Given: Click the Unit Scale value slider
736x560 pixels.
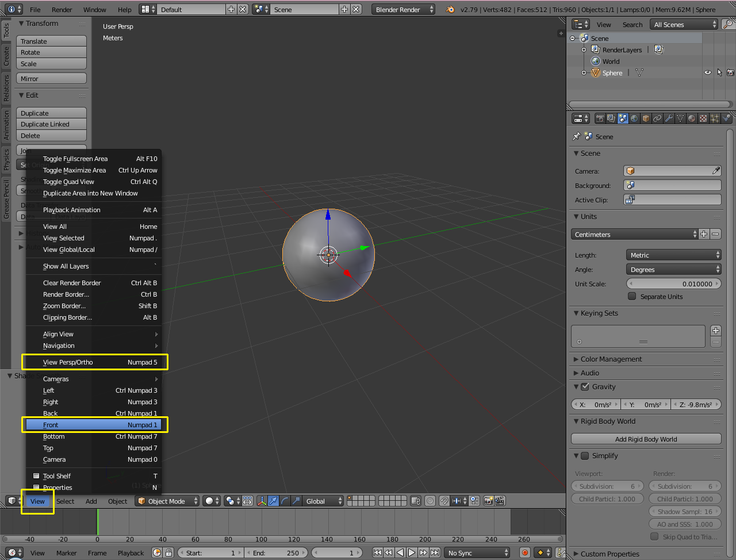Looking at the screenshot, I should [x=673, y=284].
